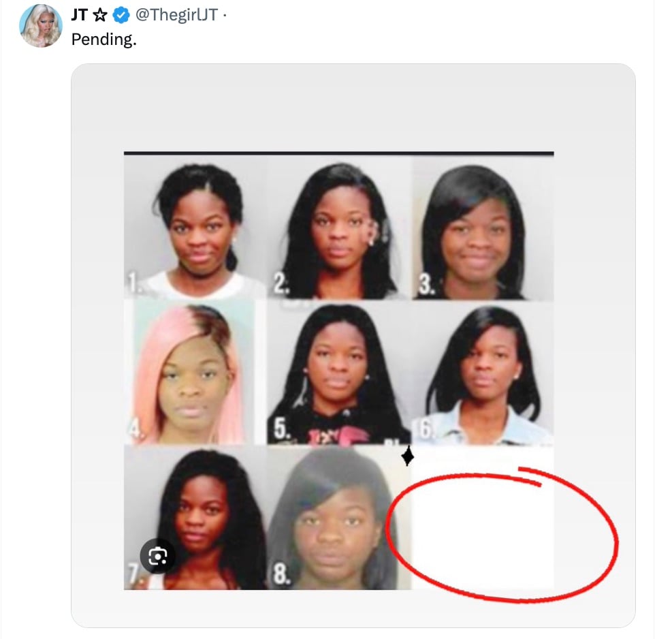Open the @ThegirlJT handle link
This screenshot has width=672, height=639.
tap(176, 15)
